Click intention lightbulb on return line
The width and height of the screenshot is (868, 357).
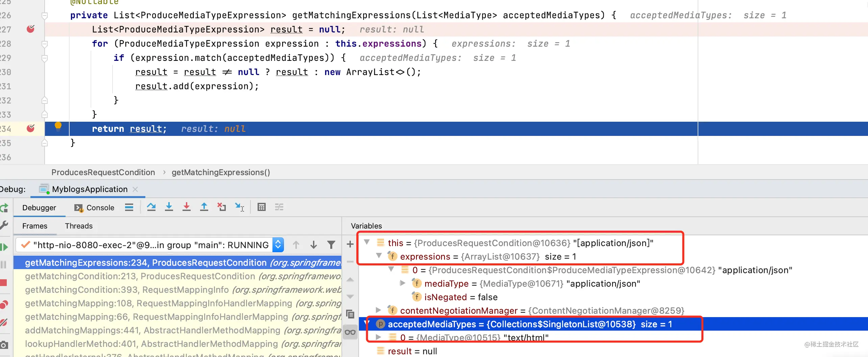click(58, 126)
